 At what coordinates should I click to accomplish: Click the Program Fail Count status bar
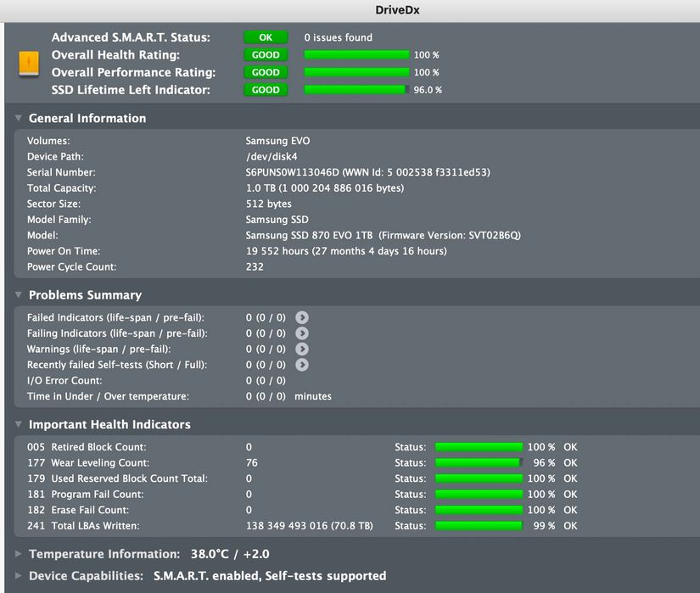479,495
